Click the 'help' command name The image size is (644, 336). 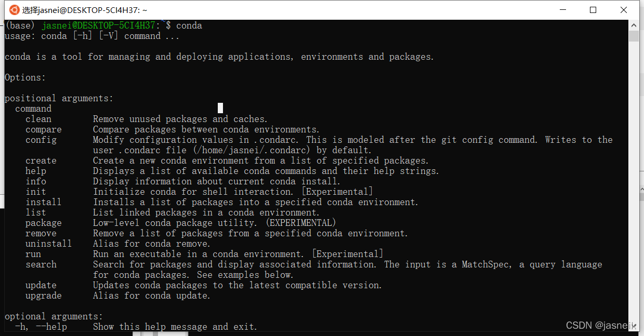pyautogui.click(x=36, y=171)
